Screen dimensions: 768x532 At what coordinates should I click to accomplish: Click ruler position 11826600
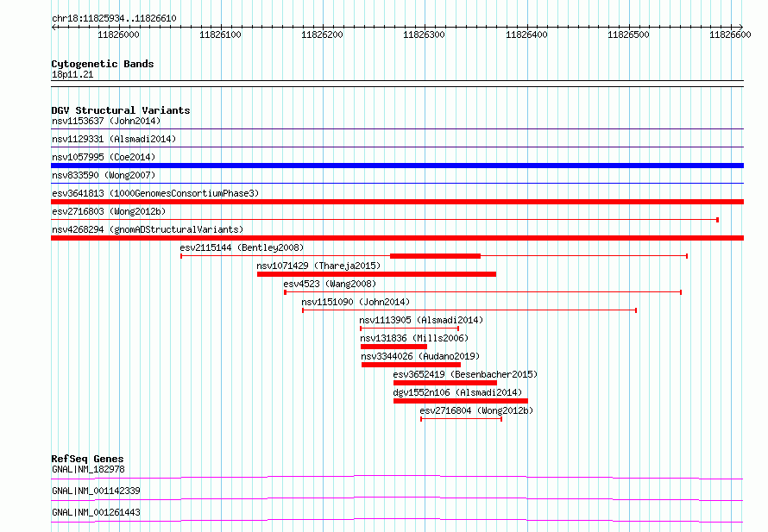point(730,34)
